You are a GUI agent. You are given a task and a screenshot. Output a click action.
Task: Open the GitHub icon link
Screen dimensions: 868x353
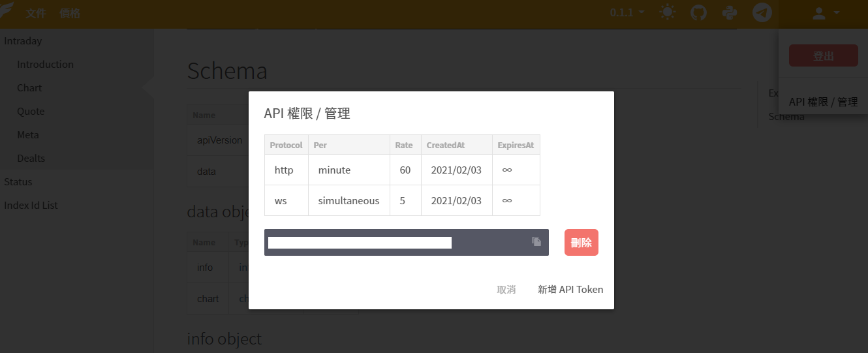699,12
